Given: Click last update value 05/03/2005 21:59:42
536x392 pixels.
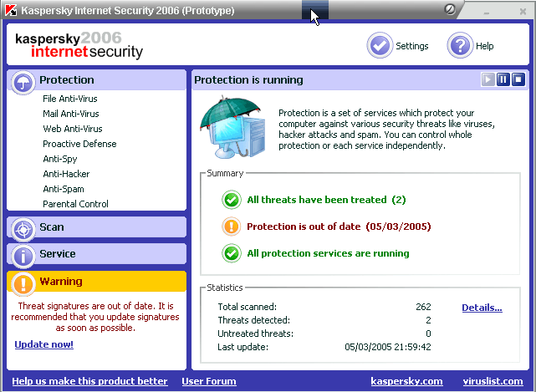Looking at the screenshot, I should 388,347.
